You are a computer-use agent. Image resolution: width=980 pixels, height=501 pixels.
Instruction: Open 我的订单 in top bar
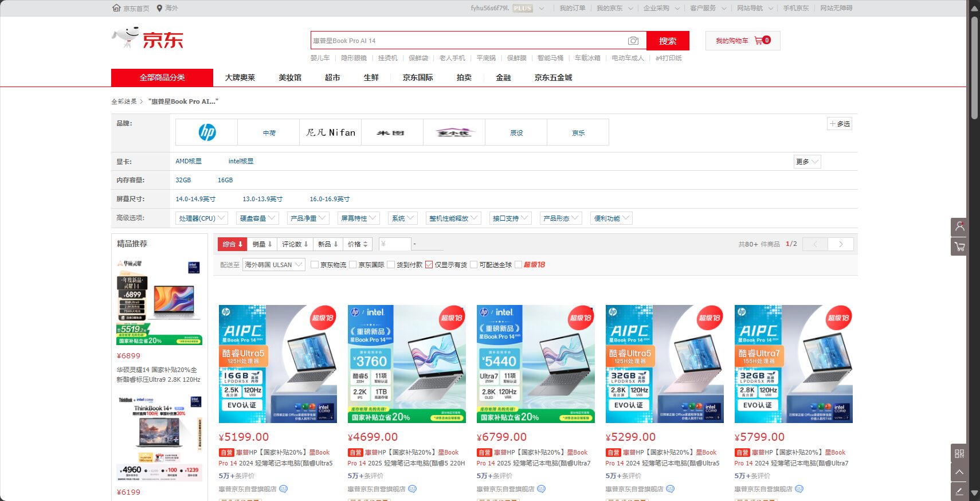(573, 8)
